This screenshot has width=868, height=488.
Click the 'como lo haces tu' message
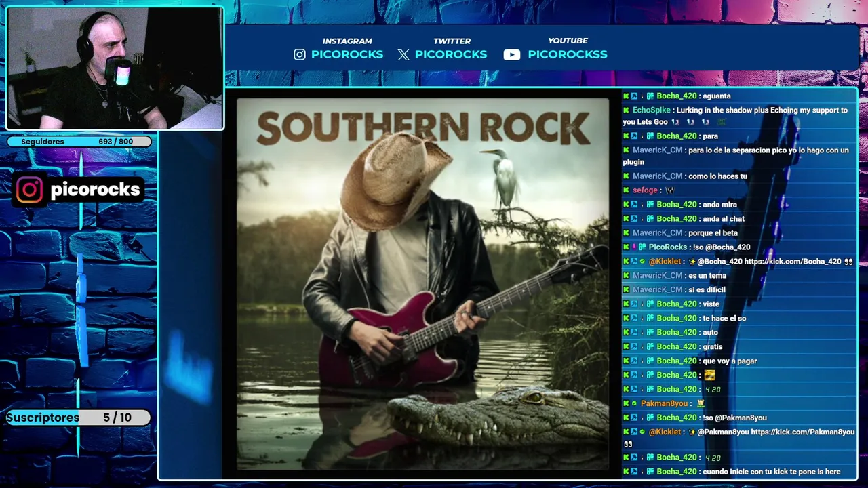click(x=717, y=176)
